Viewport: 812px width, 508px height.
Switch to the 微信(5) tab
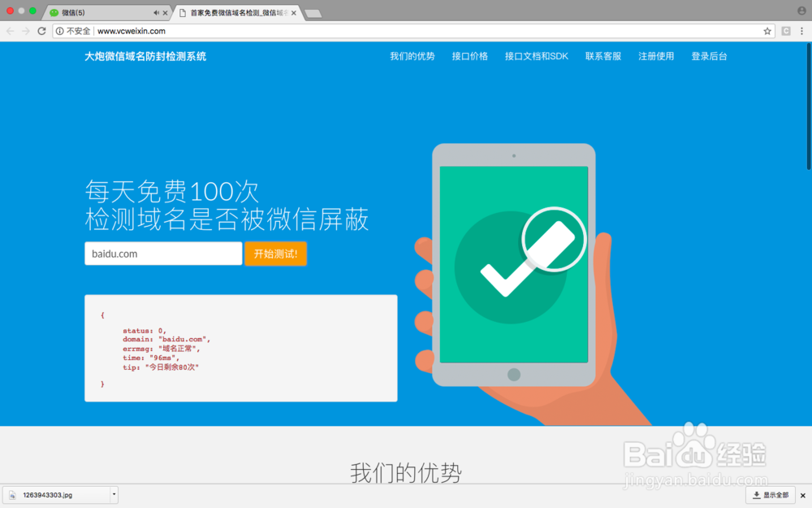[106, 12]
